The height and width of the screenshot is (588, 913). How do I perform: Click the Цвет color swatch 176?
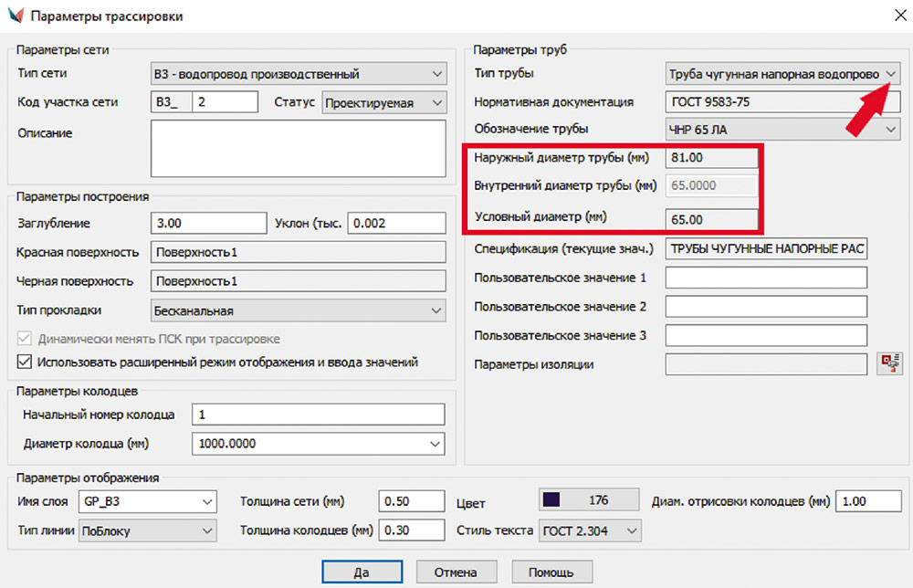[x=587, y=500]
